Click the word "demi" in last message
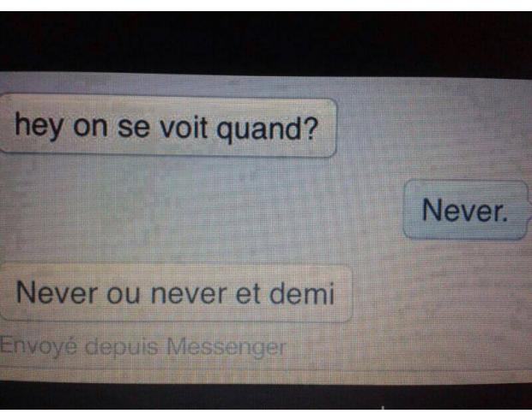The height and width of the screenshot is (420, 532). (x=302, y=293)
